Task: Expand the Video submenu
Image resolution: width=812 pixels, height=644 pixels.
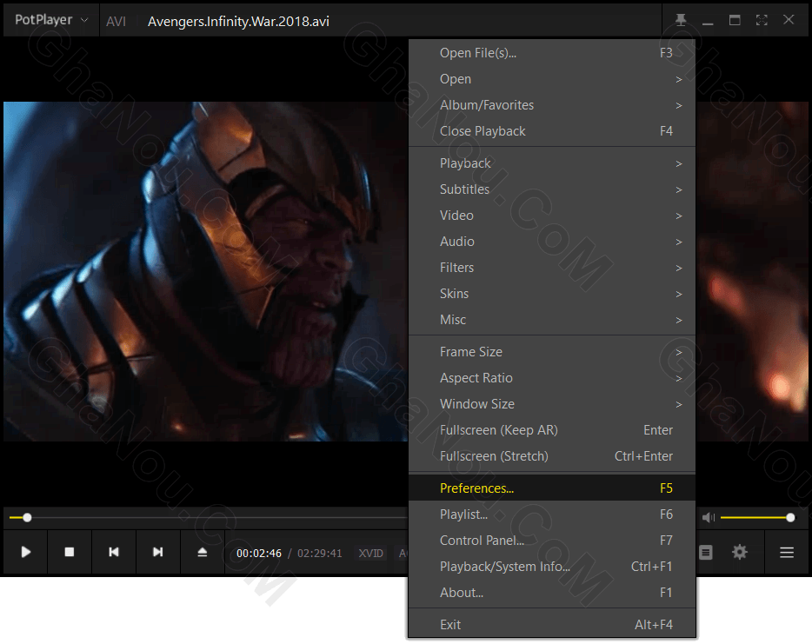Action: pos(552,216)
